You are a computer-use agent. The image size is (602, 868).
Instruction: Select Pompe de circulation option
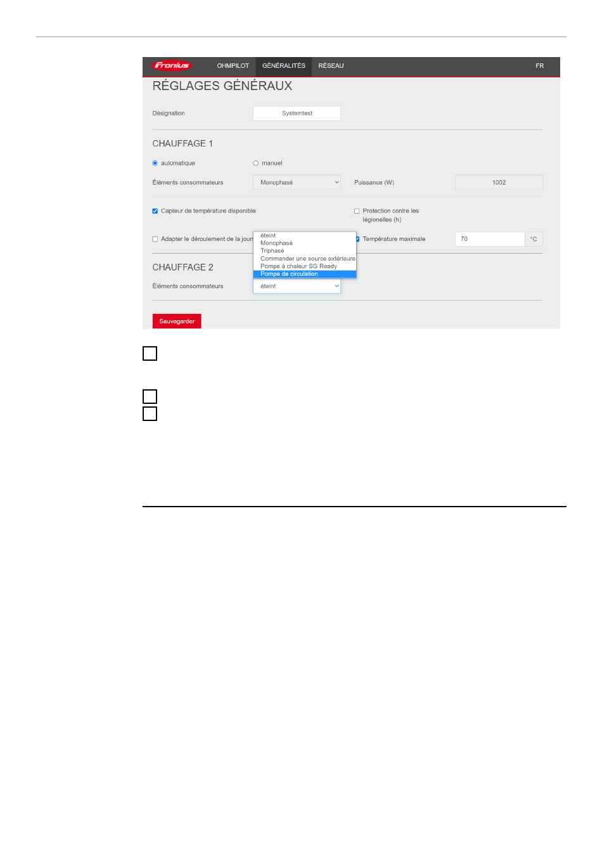point(305,274)
